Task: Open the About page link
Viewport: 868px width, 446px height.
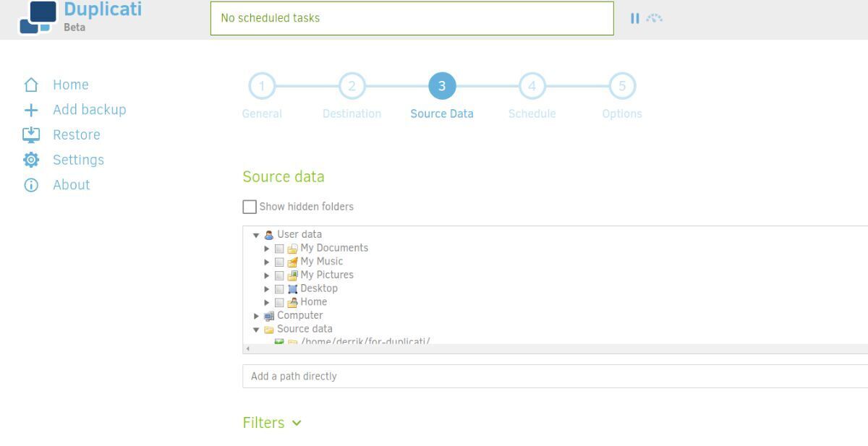Action: coord(71,185)
